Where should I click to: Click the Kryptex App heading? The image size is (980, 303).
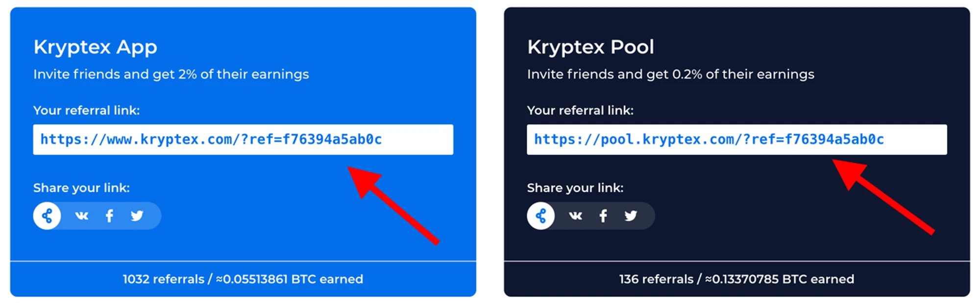tap(96, 47)
